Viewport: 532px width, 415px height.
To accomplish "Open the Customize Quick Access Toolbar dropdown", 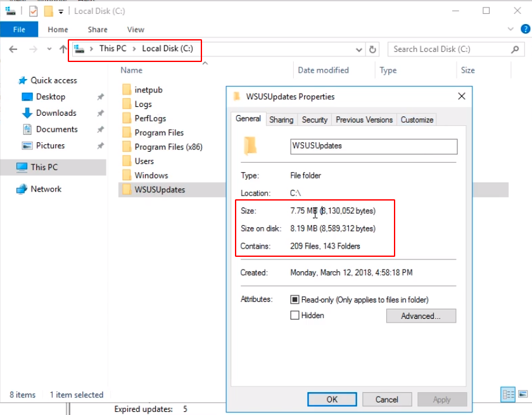I will [x=61, y=11].
